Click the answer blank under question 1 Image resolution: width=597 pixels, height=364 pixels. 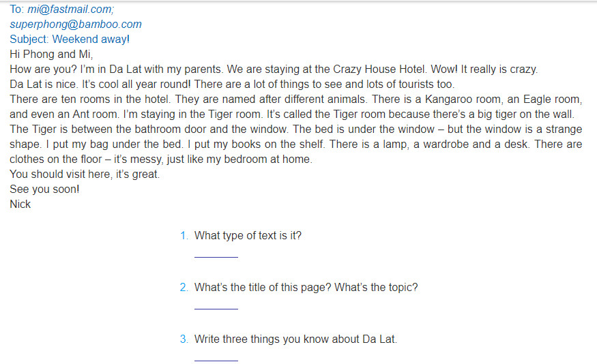pyautogui.click(x=216, y=257)
